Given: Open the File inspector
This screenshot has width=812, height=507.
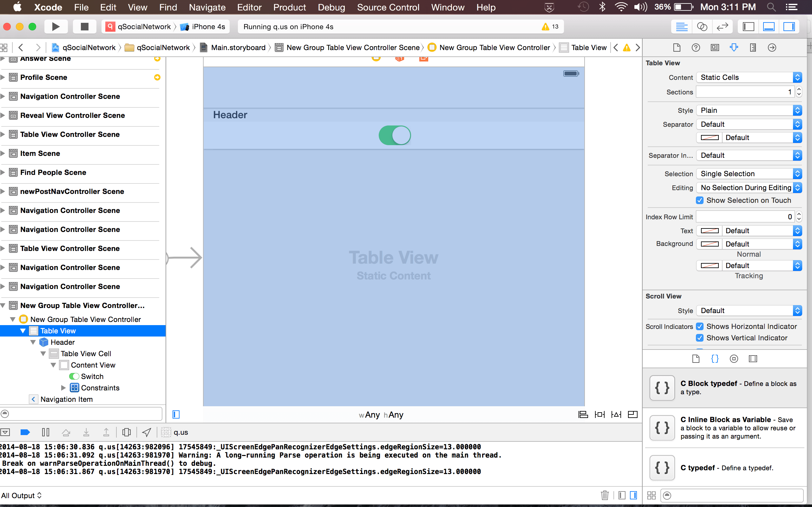Looking at the screenshot, I should [x=676, y=47].
